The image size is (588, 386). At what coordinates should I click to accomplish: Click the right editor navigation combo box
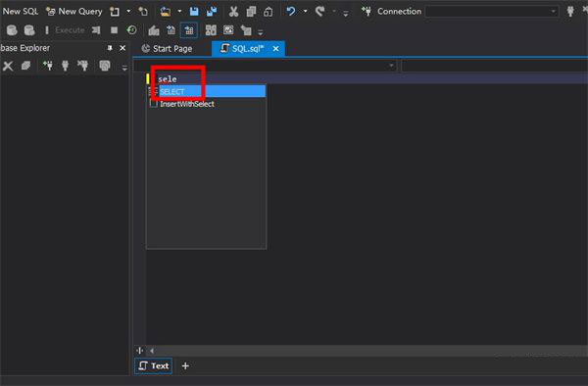(x=494, y=66)
